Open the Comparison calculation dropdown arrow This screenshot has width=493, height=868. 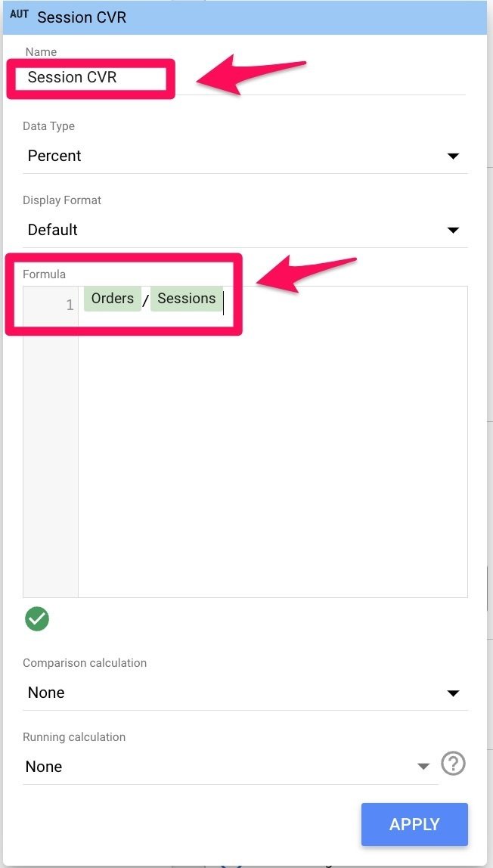[453, 693]
